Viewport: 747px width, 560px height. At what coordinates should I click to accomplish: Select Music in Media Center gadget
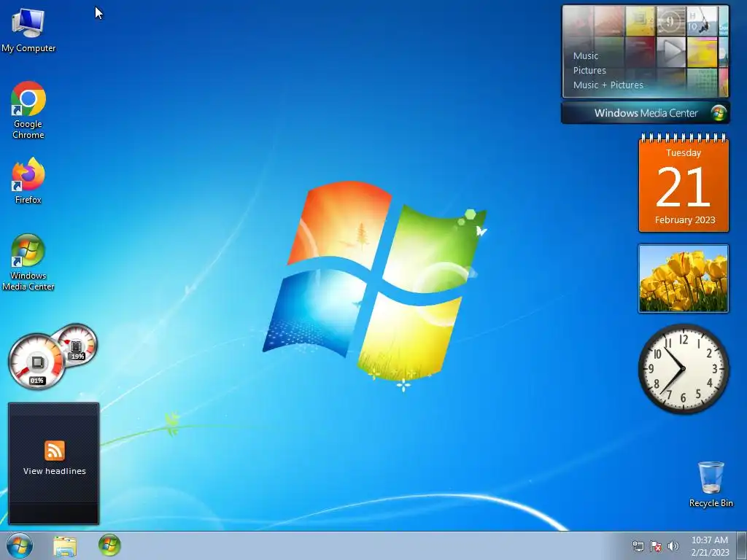[x=586, y=55]
